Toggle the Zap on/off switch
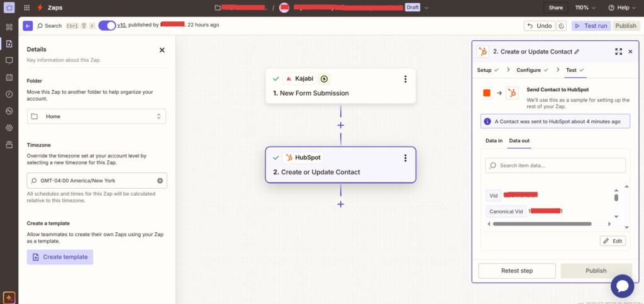 coord(107,25)
